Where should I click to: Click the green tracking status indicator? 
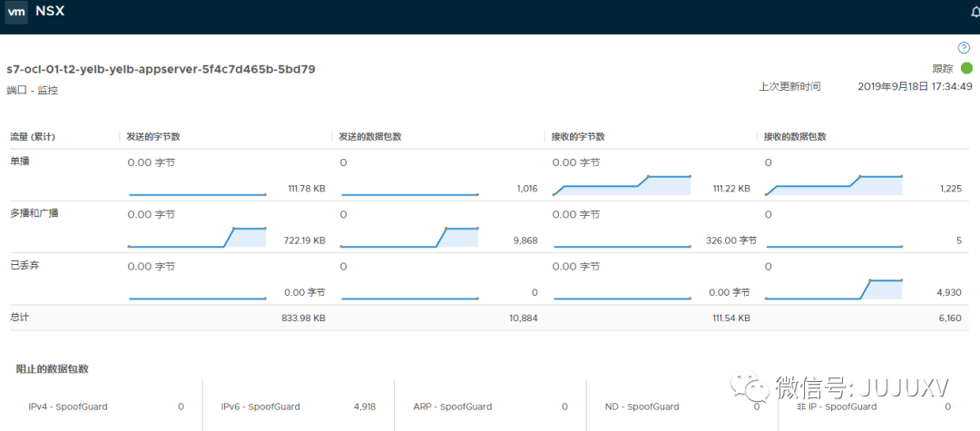(966, 69)
